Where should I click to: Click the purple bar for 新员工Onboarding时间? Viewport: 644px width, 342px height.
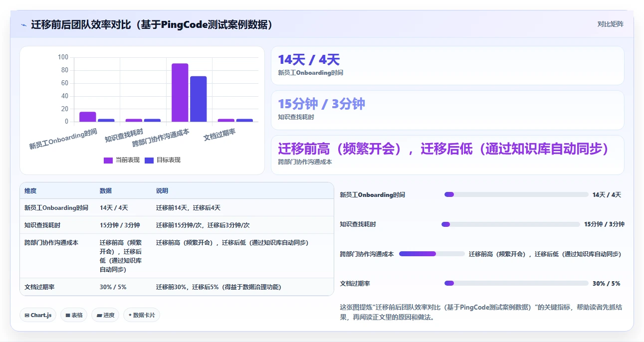coord(88,117)
